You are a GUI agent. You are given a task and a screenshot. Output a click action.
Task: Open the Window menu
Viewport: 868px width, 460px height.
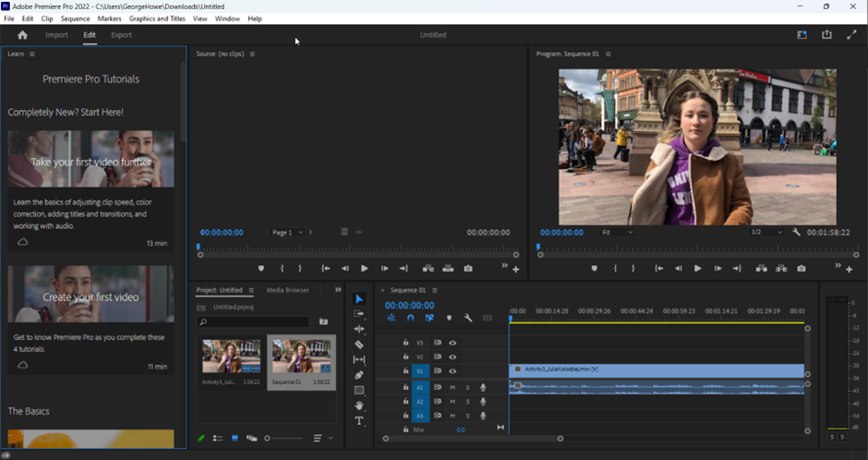tap(227, 18)
